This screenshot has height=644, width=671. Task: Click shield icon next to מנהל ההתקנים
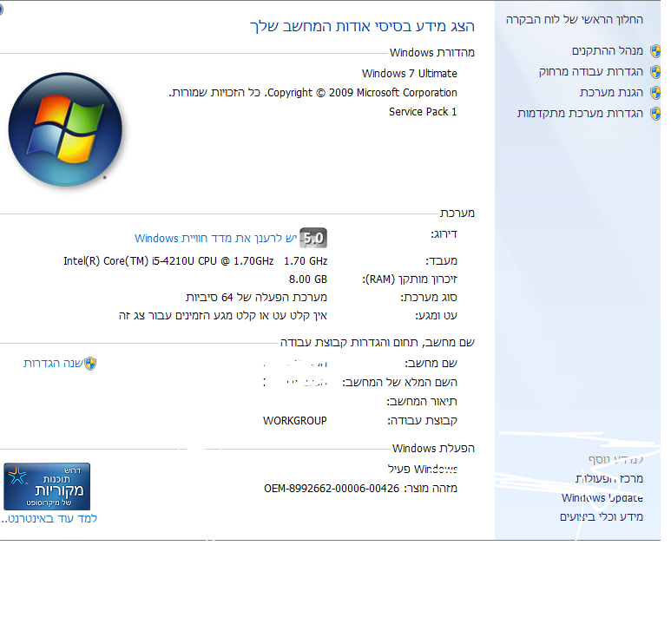point(655,51)
